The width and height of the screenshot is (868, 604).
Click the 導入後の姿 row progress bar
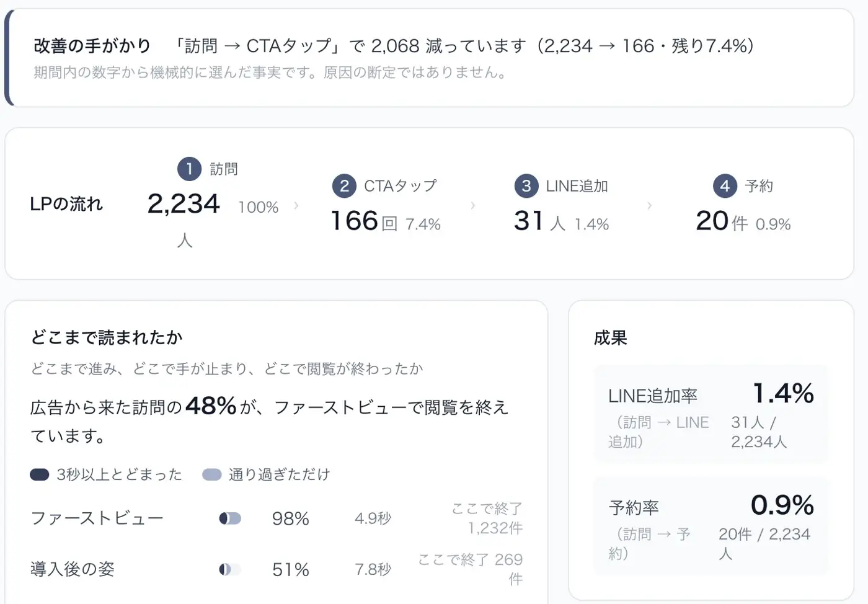coord(230,569)
